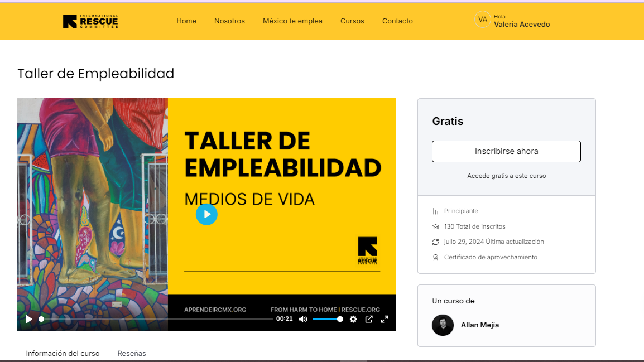Select the Información del curso tab
Image resolution: width=644 pixels, height=362 pixels.
63,353
